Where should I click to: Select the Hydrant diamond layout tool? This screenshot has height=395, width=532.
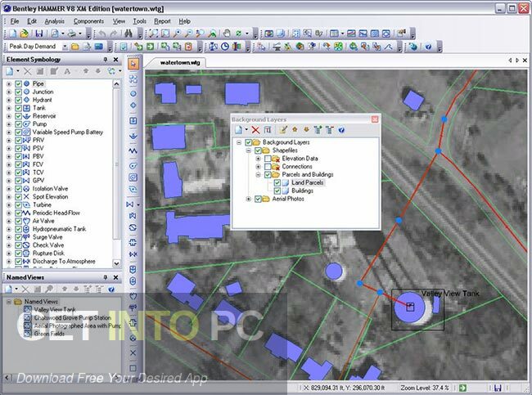(133, 105)
